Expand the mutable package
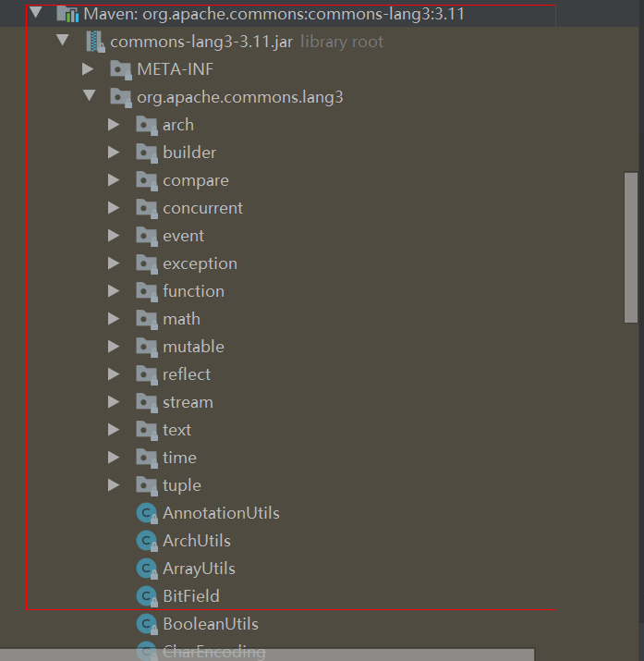 114,347
